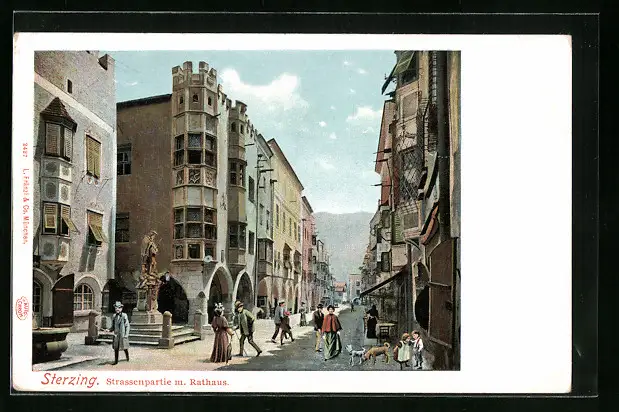This screenshot has width=619, height=412.
Task: Click the man in hat at far left
Action: coord(120,332)
